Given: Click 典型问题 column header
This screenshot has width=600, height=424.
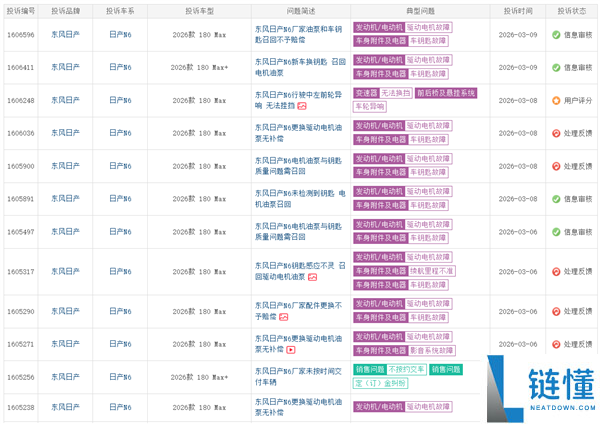Looking at the screenshot, I should pos(420,11).
